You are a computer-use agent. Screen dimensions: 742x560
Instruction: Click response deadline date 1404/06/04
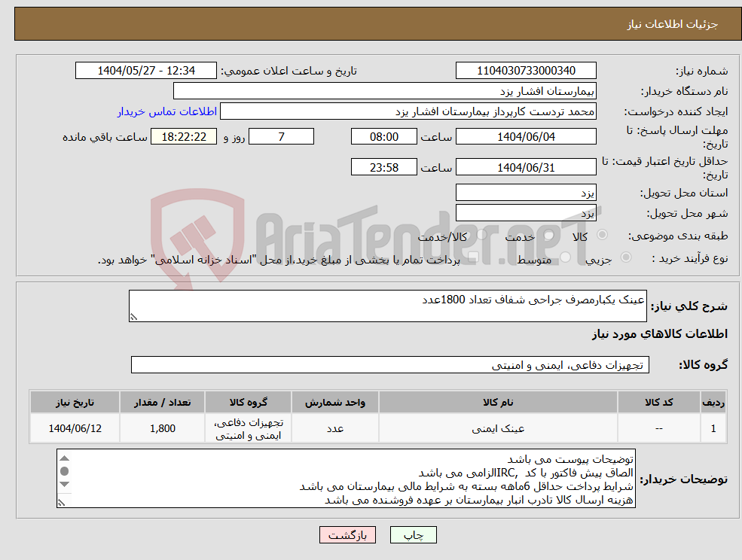[x=526, y=137]
